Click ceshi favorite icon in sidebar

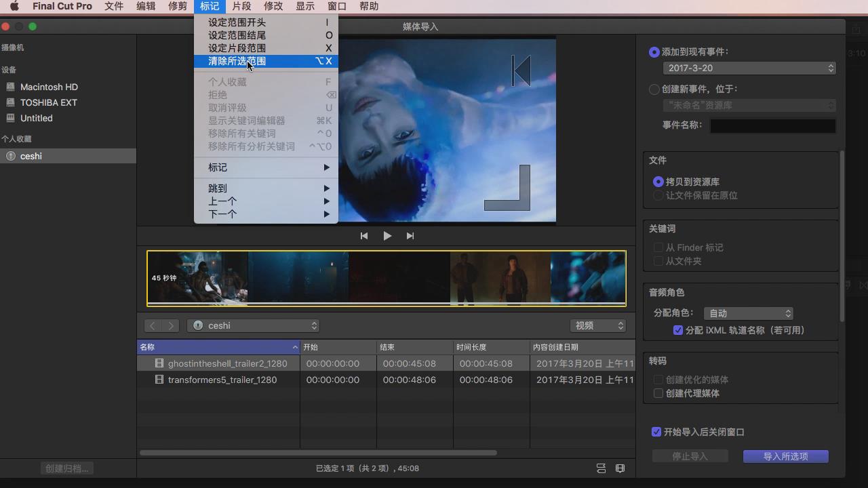pyautogui.click(x=10, y=156)
